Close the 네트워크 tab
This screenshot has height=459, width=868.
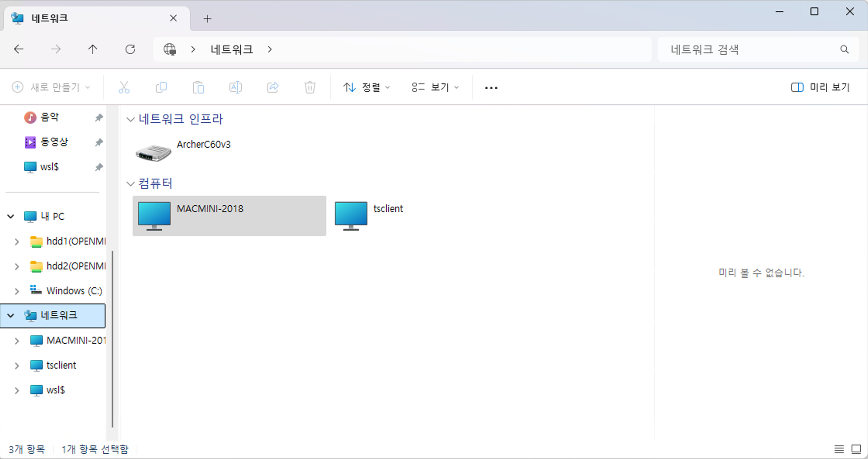tap(173, 18)
